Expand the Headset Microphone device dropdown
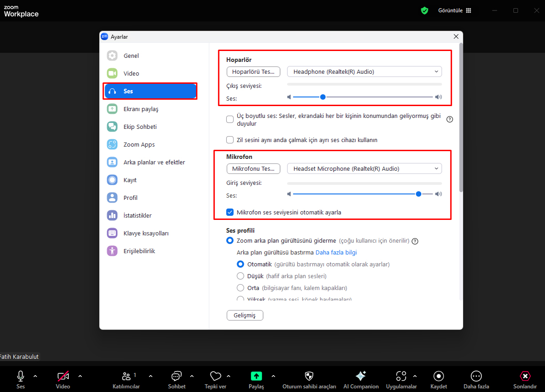This screenshot has width=545, height=392. tap(364, 168)
